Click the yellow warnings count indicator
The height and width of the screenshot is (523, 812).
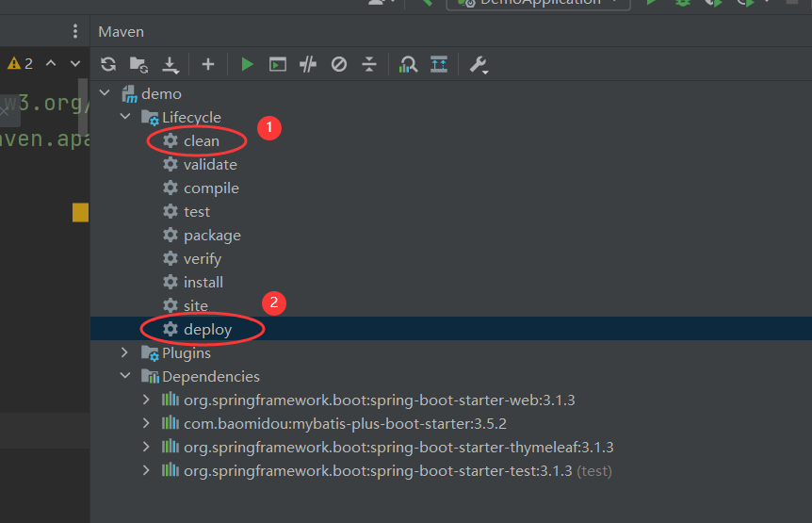pyautogui.click(x=20, y=63)
